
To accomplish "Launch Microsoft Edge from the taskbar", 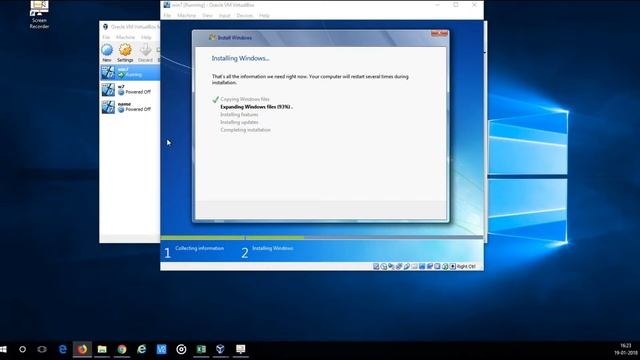I will tap(62, 349).
